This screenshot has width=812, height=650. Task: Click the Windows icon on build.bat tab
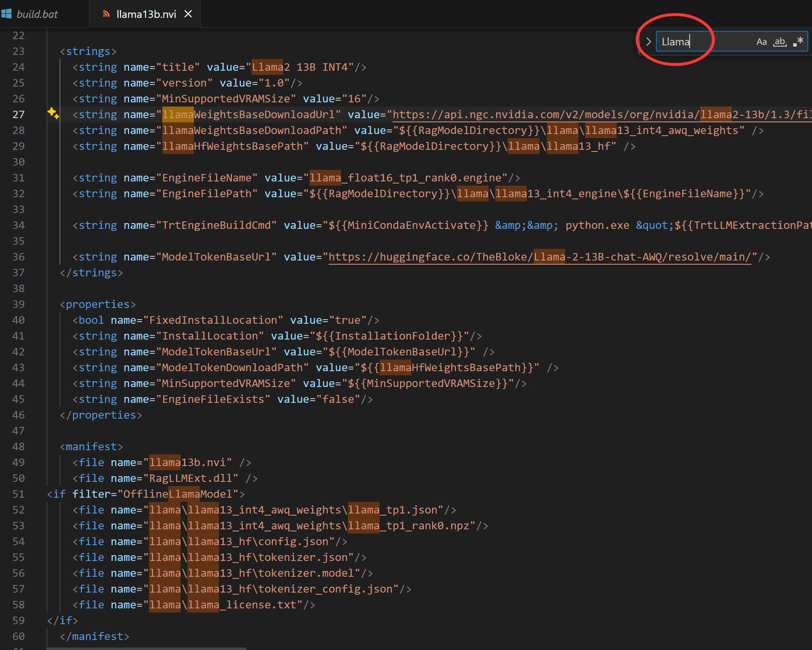pos(6,14)
